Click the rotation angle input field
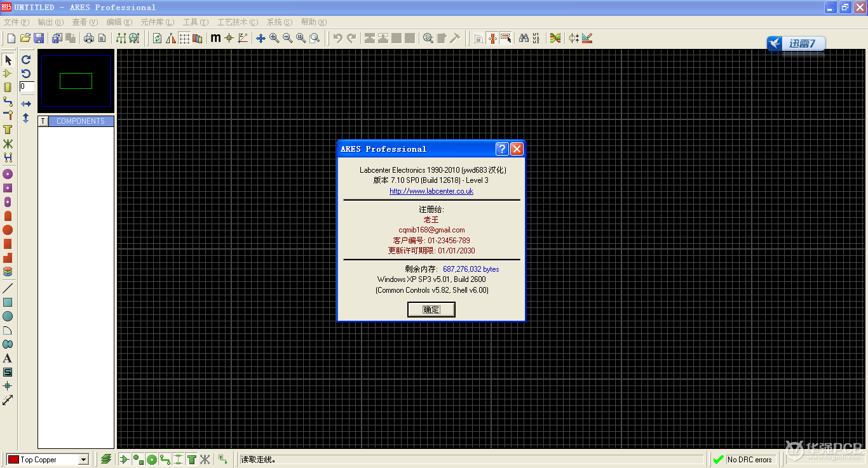This screenshot has height=468, width=868. pyautogui.click(x=27, y=86)
